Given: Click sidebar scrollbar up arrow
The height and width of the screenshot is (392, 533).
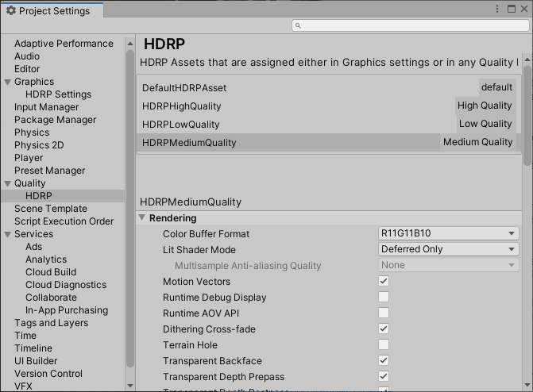Looking at the screenshot, I should coord(130,44).
